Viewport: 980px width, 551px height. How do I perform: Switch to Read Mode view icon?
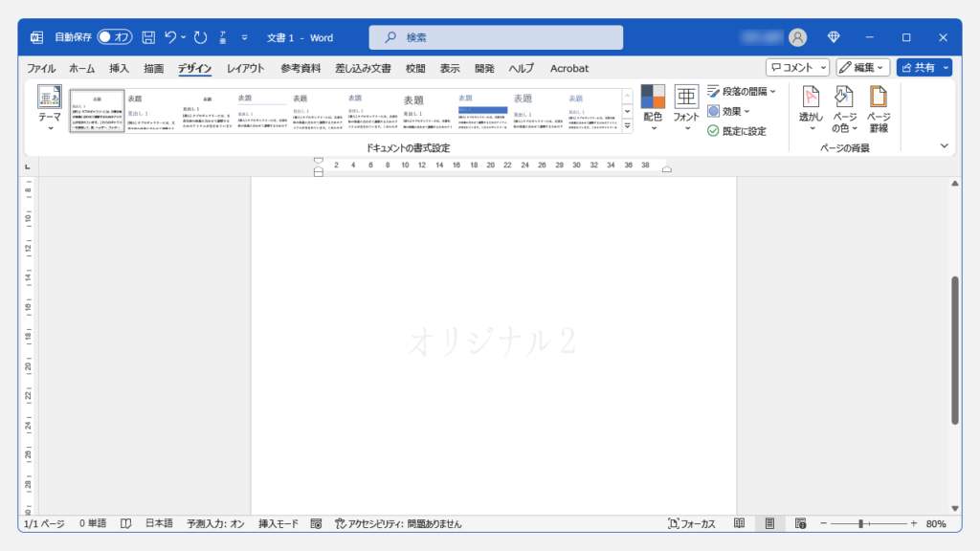pos(739,524)
